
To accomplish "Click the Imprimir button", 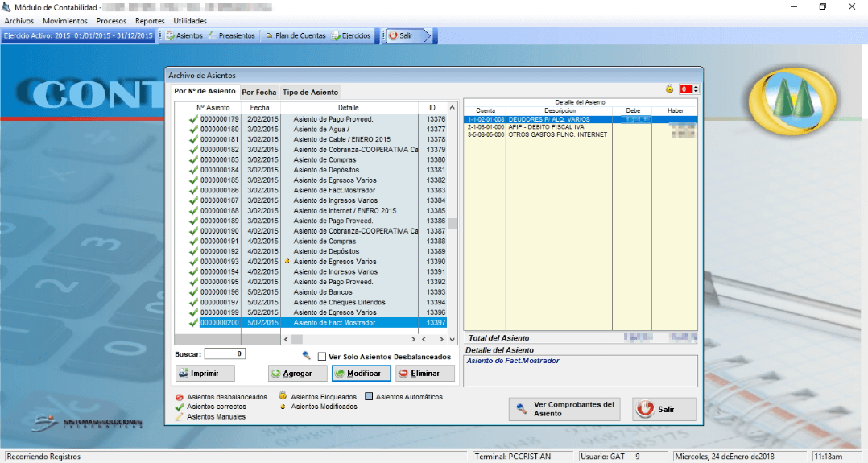I will click(205, 374).
